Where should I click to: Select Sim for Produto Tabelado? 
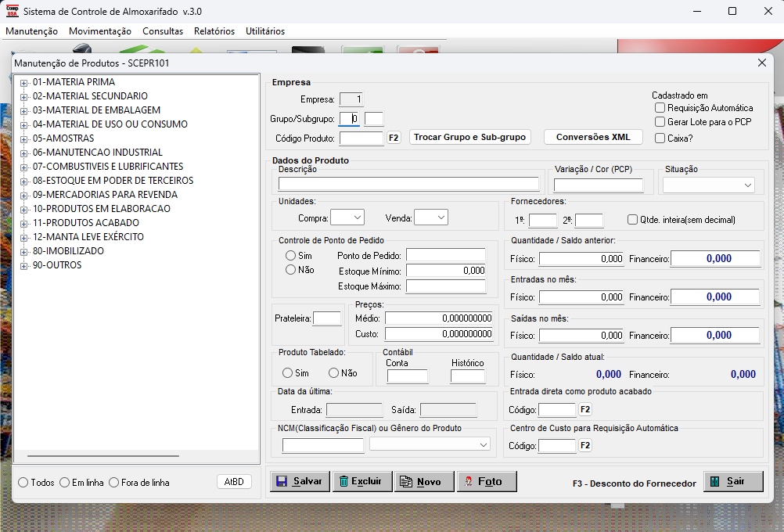pos(287,373)
